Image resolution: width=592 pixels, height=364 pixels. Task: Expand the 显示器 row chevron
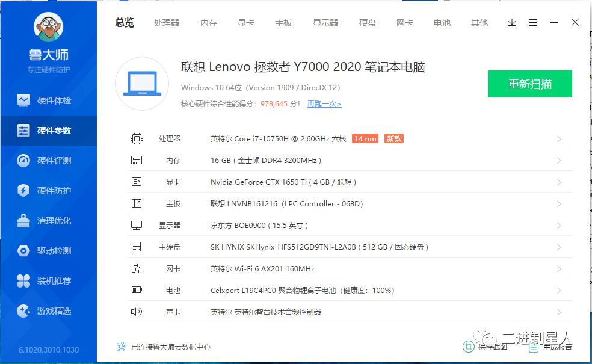pos(559,226)
